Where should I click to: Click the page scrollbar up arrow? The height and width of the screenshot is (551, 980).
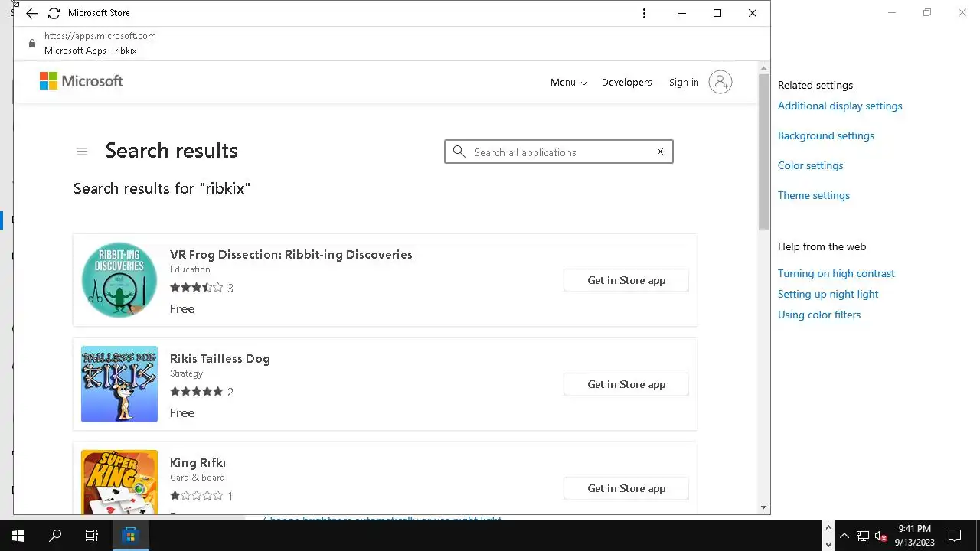pos(763,68)
